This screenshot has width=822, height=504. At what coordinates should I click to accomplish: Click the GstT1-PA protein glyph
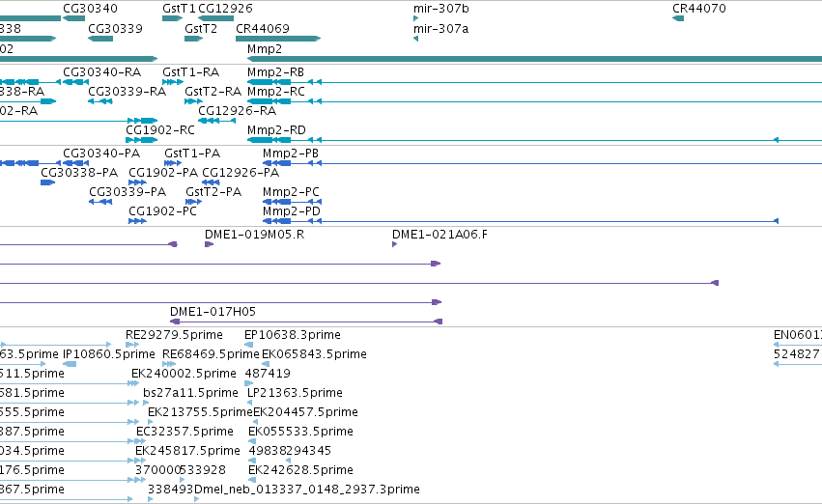[173, 163]
